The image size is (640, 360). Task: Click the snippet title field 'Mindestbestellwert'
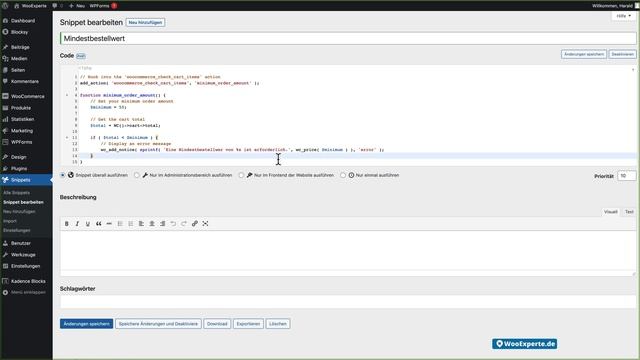pyautogui.click(x=348, y=38)
